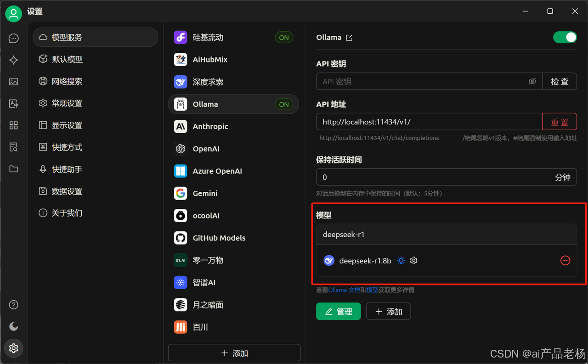Open Ollama external website link icon

click(x=349, y=38)
